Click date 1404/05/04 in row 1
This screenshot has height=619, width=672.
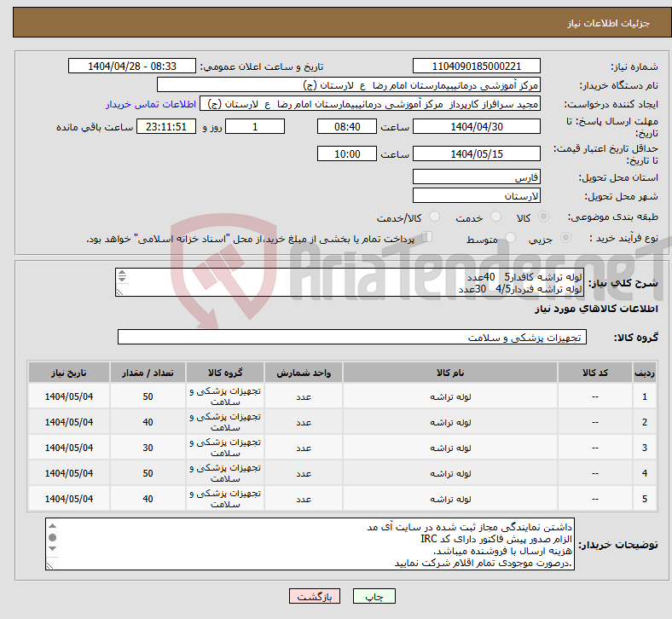(x=69, y=396)
